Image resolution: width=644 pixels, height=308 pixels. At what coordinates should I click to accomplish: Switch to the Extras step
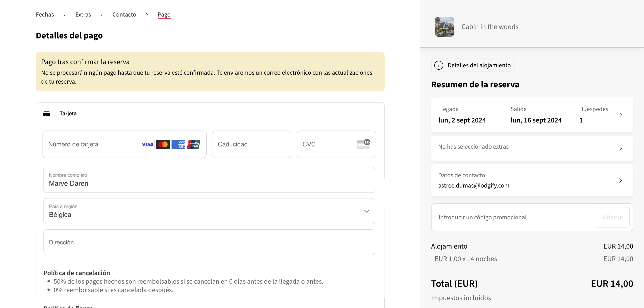(x=83, y=15)
